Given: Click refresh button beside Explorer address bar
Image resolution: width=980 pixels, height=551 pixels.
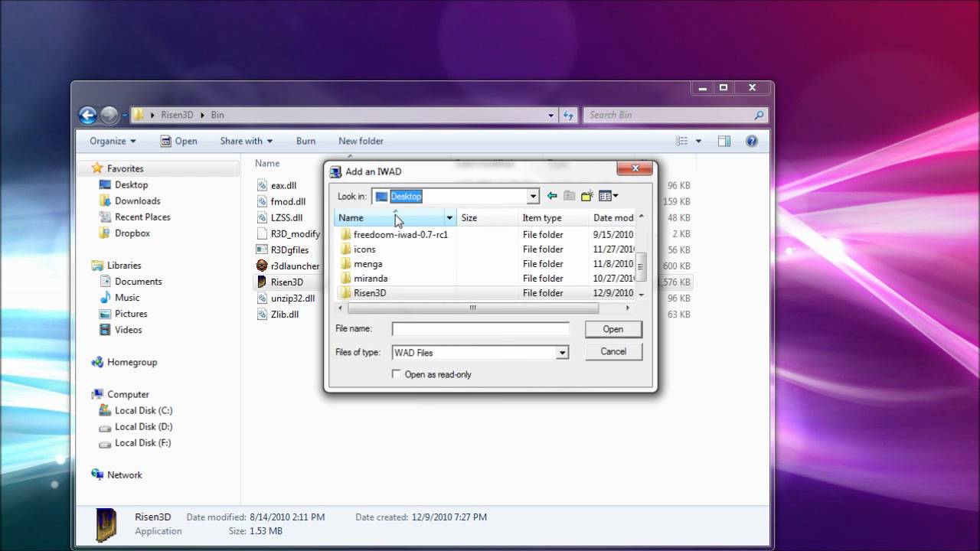Looking at the screenshot, I should (568, 115).
